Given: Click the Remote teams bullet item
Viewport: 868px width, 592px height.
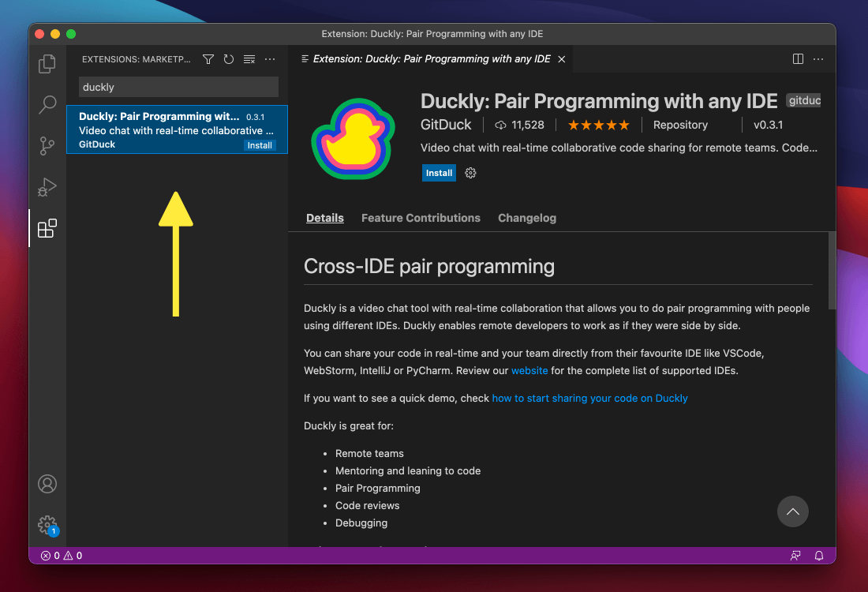Looking at the screenshot, I should point(369,454).
